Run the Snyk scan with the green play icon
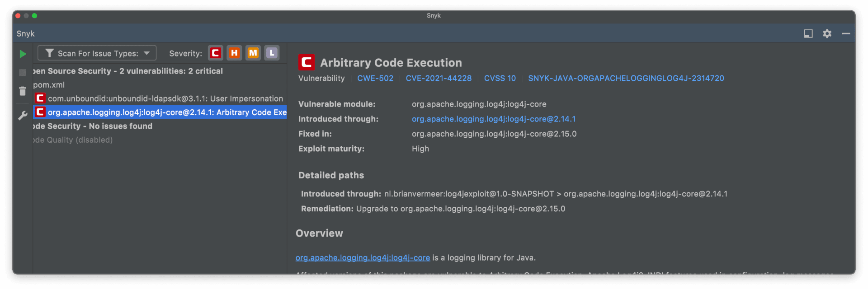The image size is (868, 289). coord(23,54)
